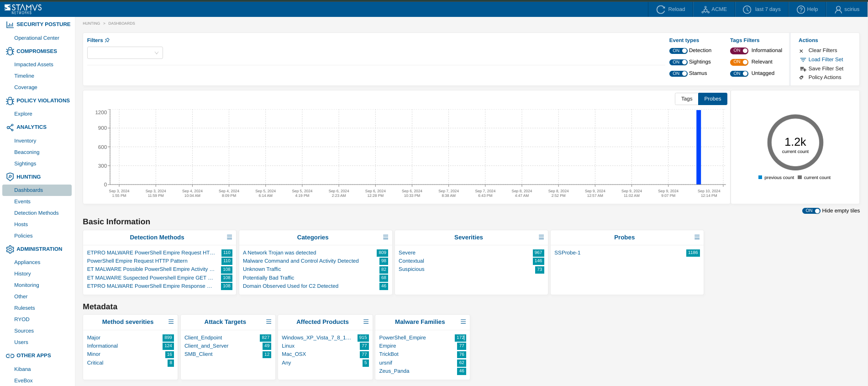Viewport: 868px width, 386px height.
Task: Click the pin icon next to Filters
Action: point(107,40)
